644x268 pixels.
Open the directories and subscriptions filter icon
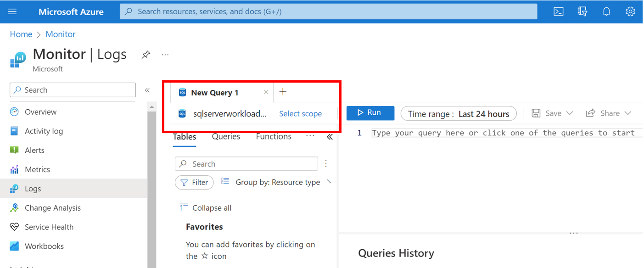click(582, 11)
